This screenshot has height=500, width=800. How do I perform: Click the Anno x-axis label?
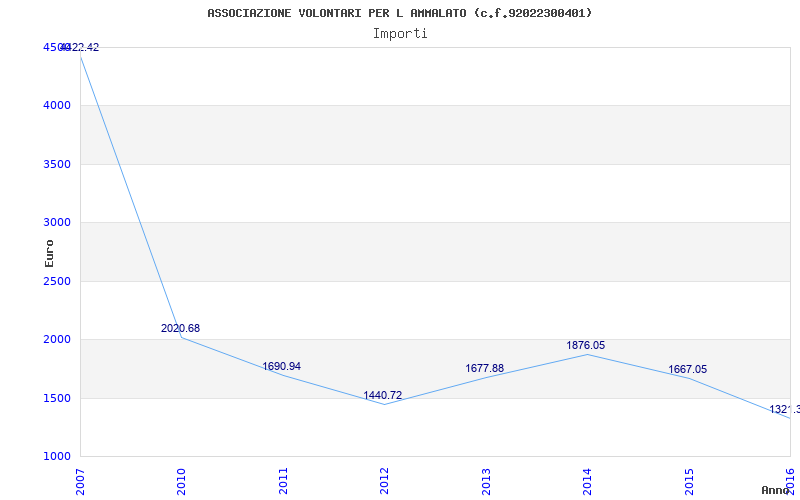[x=776, y=490]
